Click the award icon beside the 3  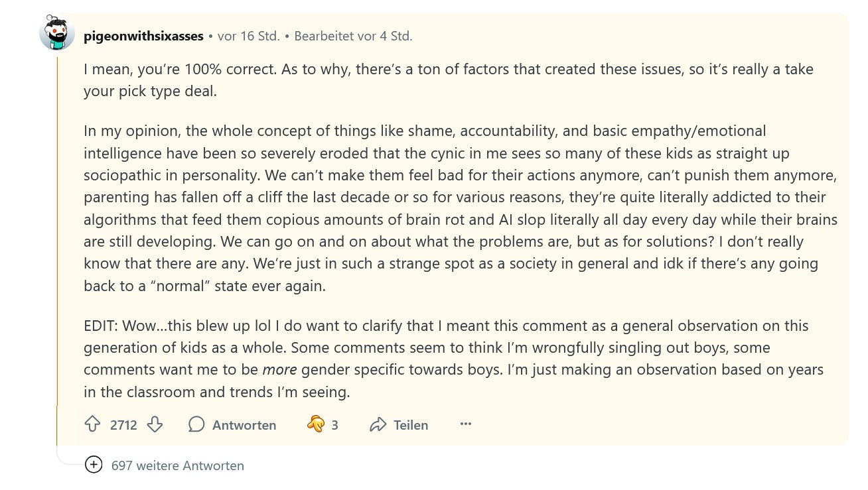pyautogui.click(x=316, y=424)
